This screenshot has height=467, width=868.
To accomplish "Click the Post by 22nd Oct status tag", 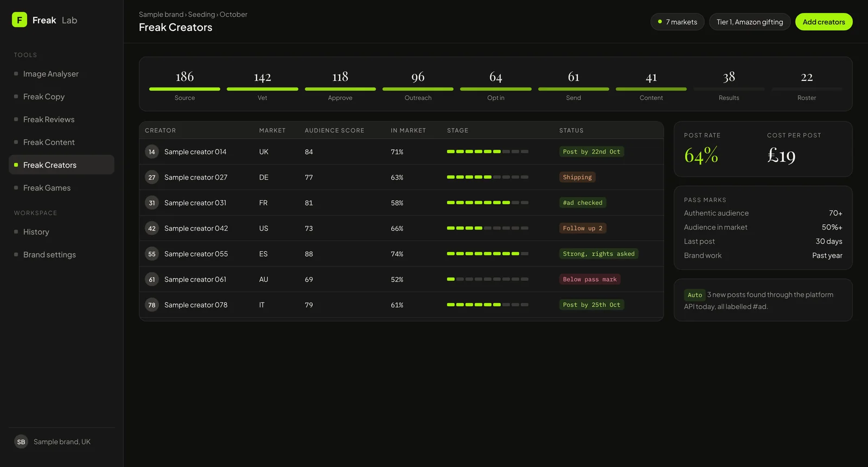I will 591,152.
